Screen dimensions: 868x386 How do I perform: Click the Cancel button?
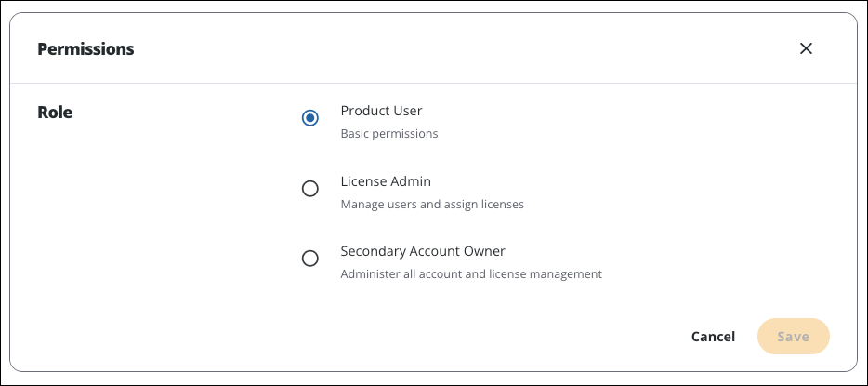[713, 337]
